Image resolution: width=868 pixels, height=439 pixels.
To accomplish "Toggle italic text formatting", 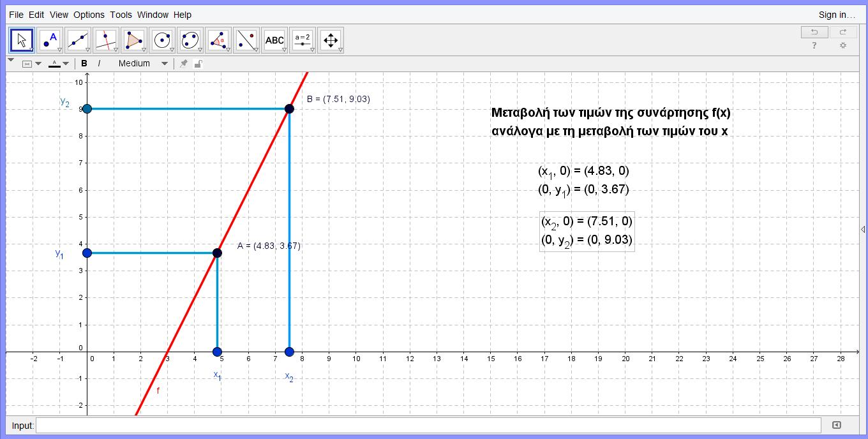I will [x=99, y=63].
